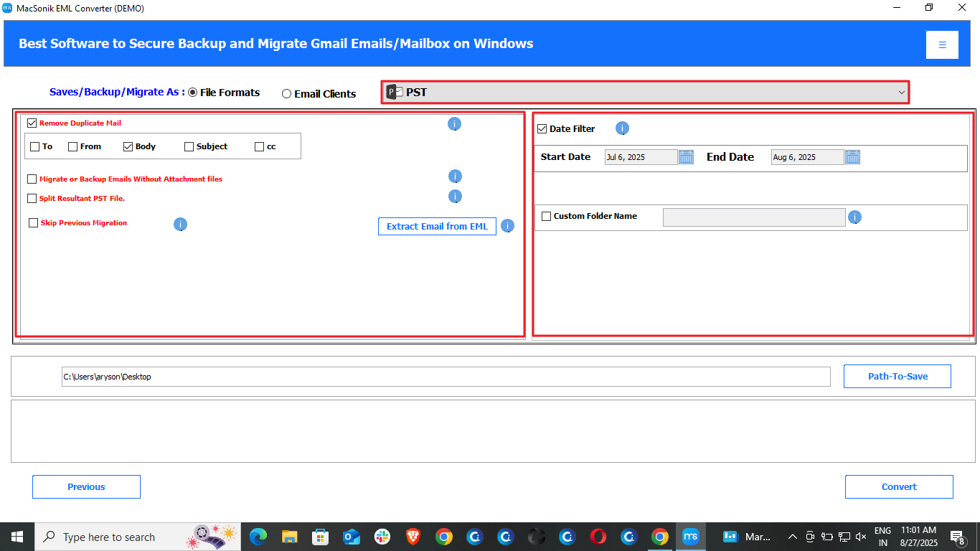This screenshot has width=980, height=551.
Task: Open File Explorer from taskbar
Action: point(289,537)
